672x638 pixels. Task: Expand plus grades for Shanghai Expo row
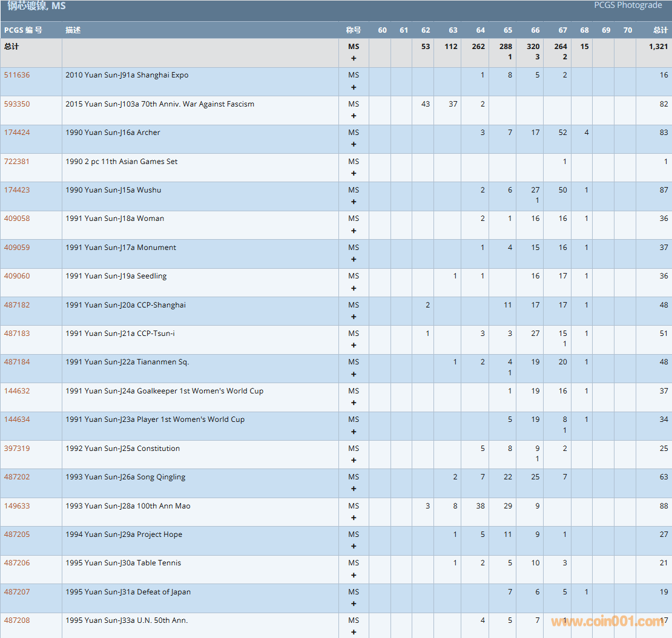pos(354,87)
